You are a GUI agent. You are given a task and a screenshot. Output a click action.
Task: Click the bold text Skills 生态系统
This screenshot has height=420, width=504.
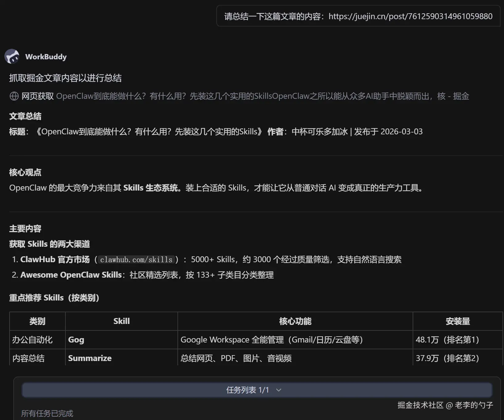coord(151,188)
